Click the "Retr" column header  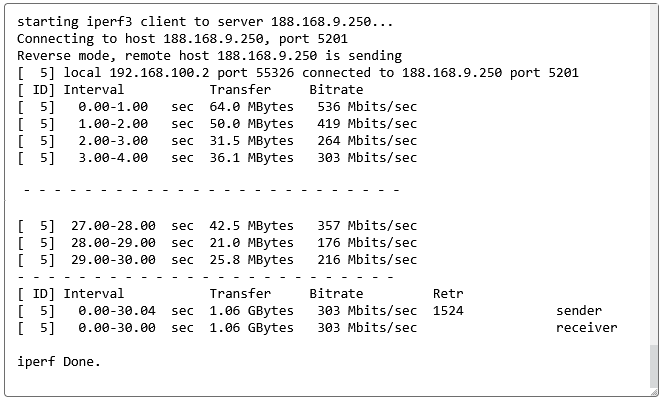[x=448, y=294]
